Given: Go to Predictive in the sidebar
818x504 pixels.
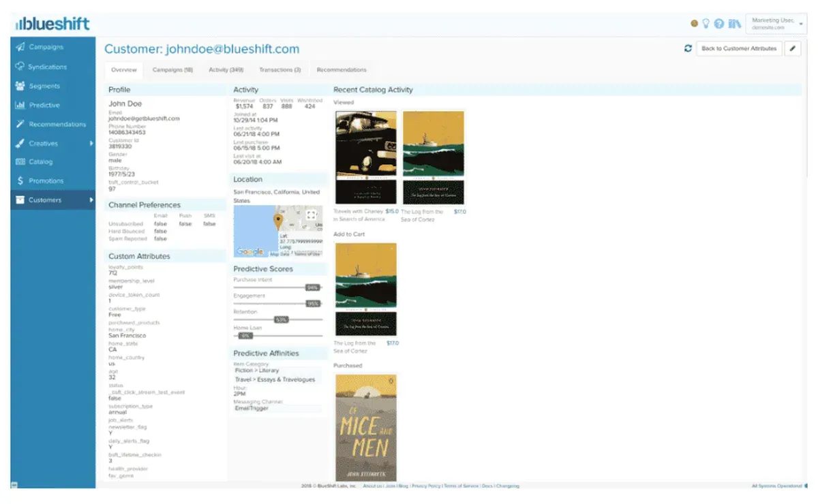Looking at the screenshot, I should [44, 106].
